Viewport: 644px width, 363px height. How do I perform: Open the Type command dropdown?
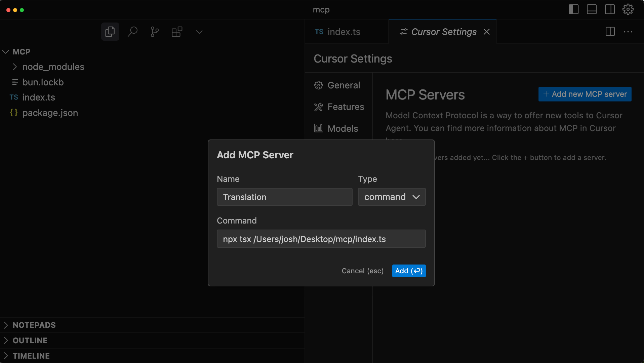click(392, 197)
